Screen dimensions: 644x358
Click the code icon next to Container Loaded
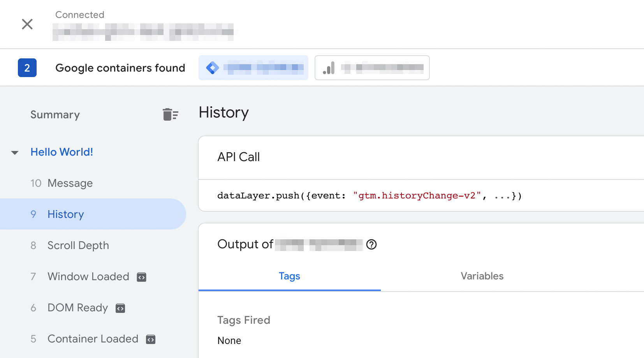[151, 339]
